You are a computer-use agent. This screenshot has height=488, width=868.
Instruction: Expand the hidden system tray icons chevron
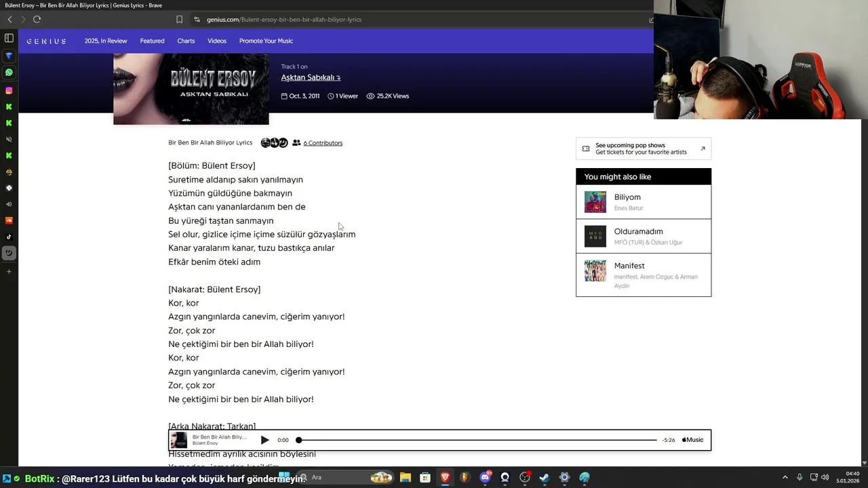coord(785,477)
